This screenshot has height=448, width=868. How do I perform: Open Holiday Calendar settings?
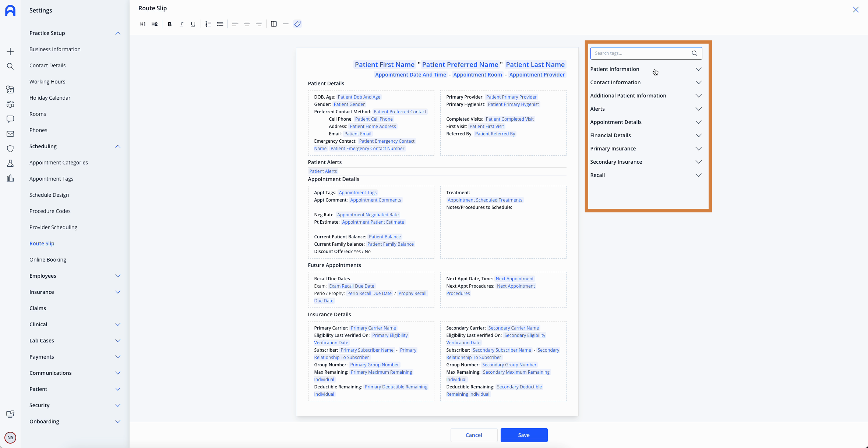click(x=50, y=98)
